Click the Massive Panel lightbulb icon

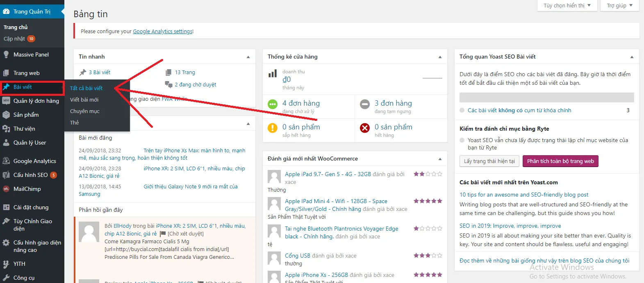click(6, 54)
